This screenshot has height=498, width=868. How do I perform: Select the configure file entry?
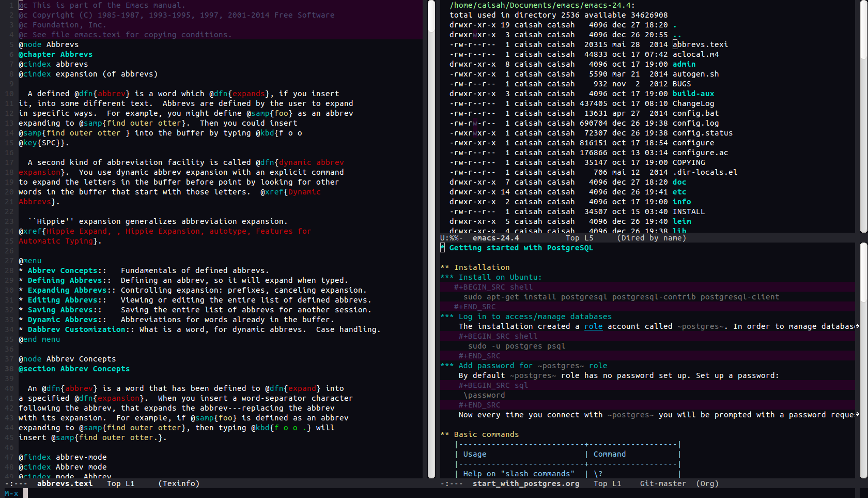point(693,143)
